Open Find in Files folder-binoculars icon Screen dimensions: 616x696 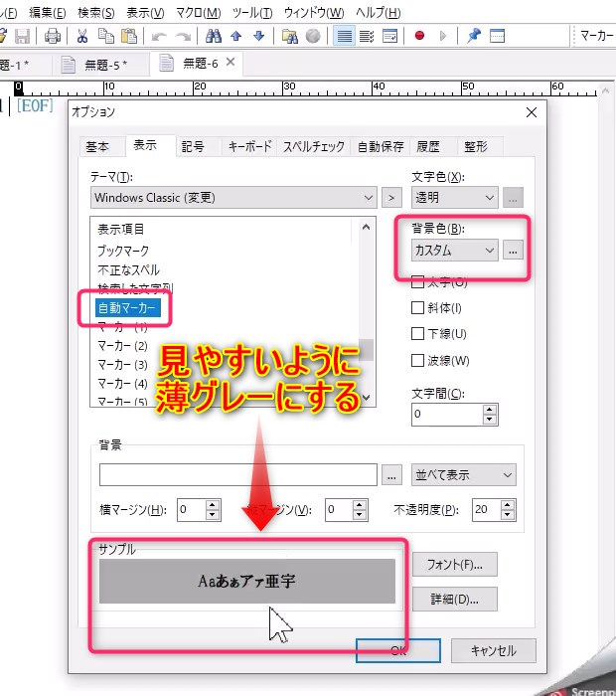[289, 36]
